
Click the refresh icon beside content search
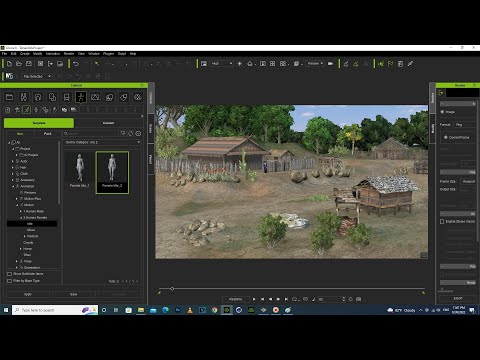click(130, 133)
